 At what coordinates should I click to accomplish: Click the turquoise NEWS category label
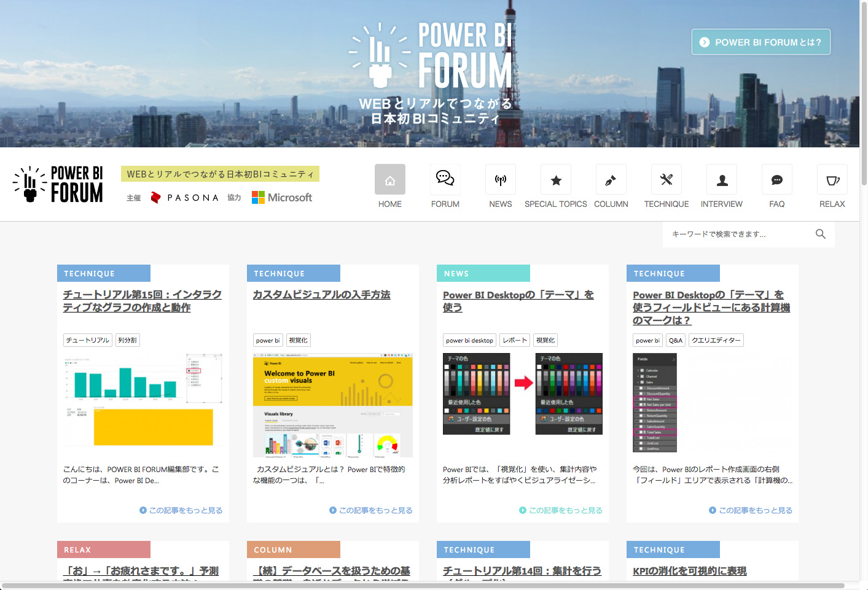tap(483, 273)
